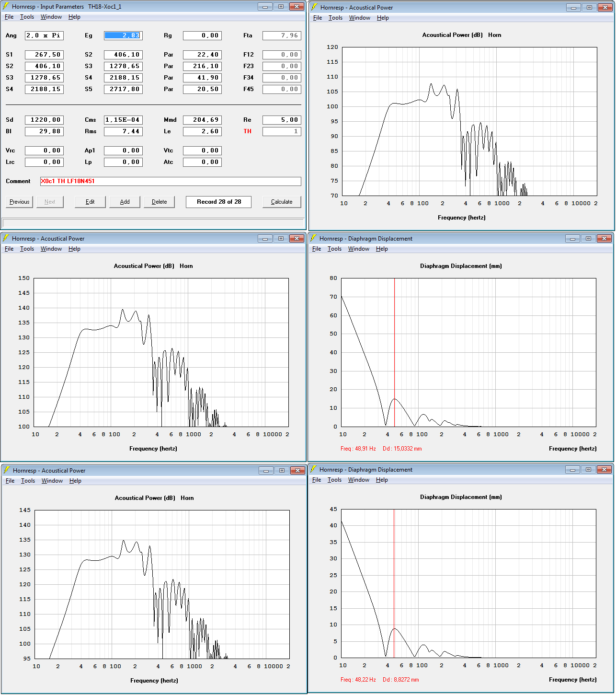Open Tools menu in Input Parameters window
This screenshot has height=695, width=616.
pos(27,17)
